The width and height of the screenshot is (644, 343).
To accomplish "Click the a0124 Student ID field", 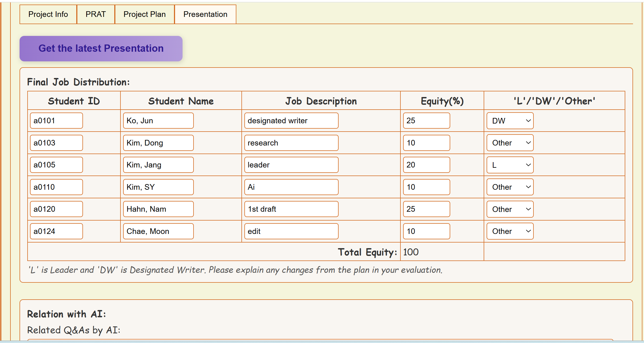I will 56,231.
